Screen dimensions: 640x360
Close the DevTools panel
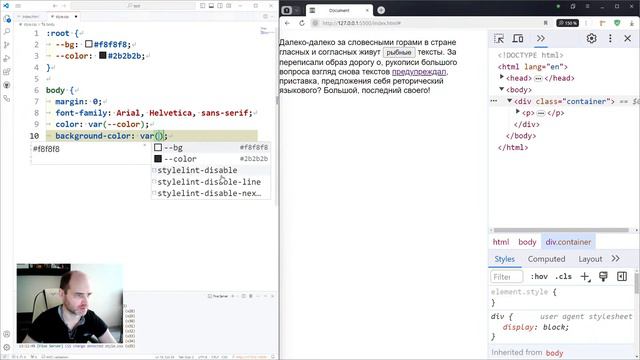click(628, 38)
